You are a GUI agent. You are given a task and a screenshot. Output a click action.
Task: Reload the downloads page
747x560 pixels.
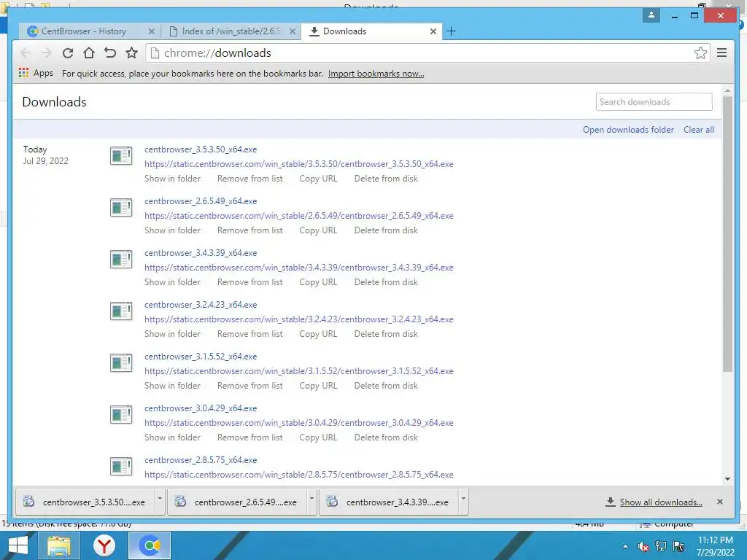68,52
